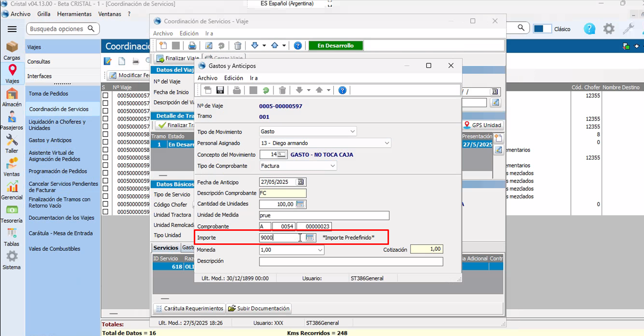The height and width of the screenshot is (336, 644).
Task: Open help in Gastos y Anticipos toolbar
Action: pyautogui.click(x=342, y=90)
